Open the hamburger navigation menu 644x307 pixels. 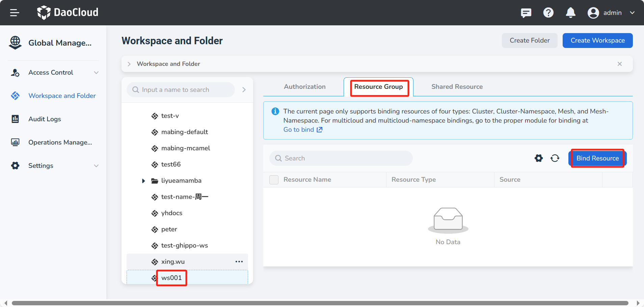(x=15, y=13)
